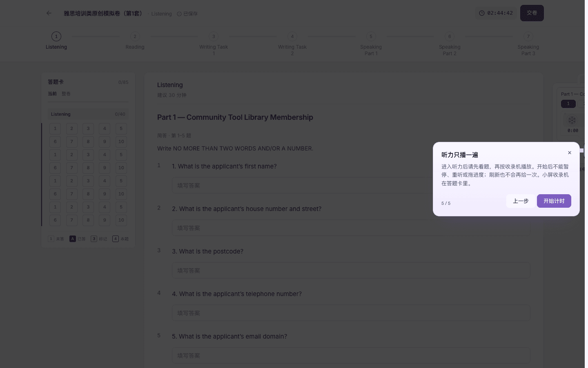Close the listening tip popup
The height and width of the screenshot is (368, 588).
[x=570, y=153]
